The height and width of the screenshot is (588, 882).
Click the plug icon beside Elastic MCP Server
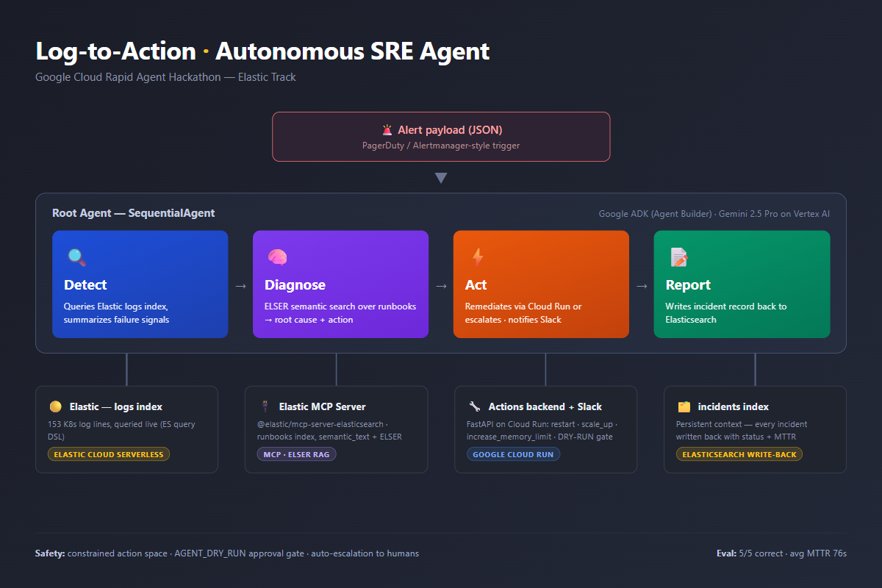[x=264, y=406]
